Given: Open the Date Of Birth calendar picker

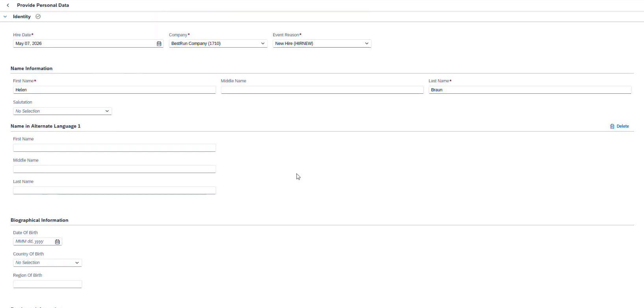Looking at the screenshot, I should tap(58, 241).
